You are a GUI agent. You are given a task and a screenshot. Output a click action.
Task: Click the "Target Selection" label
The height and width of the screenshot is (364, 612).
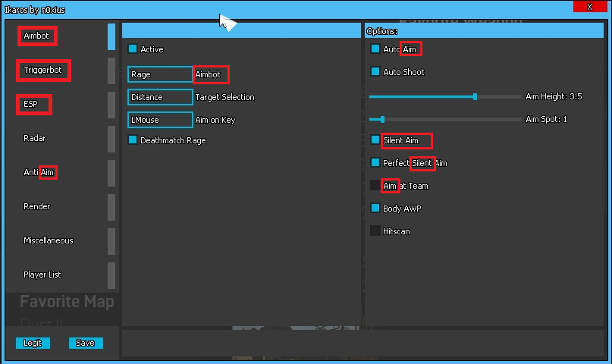[224, 97]
